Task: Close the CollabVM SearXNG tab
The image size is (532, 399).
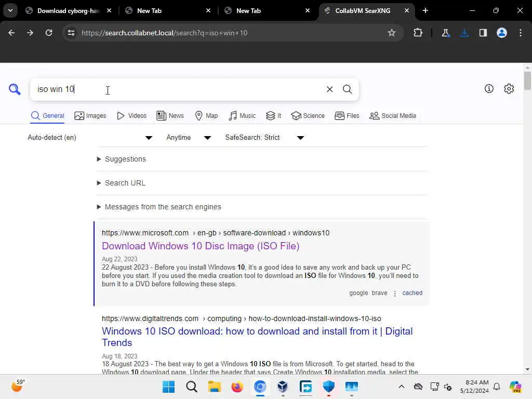Action: click(x=406, y=10)
